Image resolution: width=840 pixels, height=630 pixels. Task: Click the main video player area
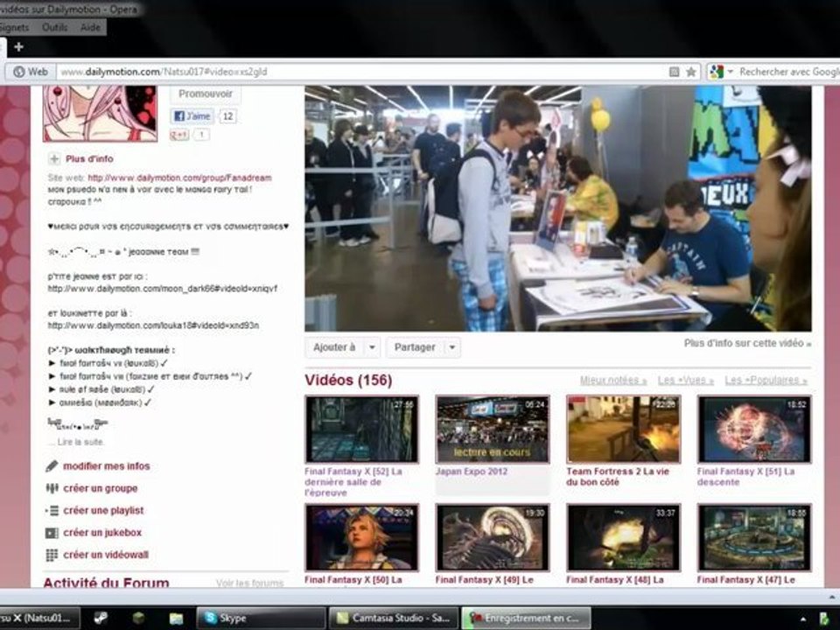[557, 208]
